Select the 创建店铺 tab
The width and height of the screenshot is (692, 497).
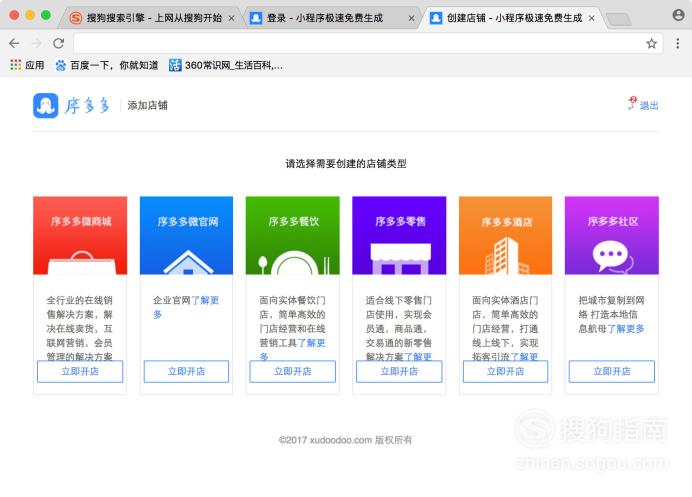click(x=510, y=18)
